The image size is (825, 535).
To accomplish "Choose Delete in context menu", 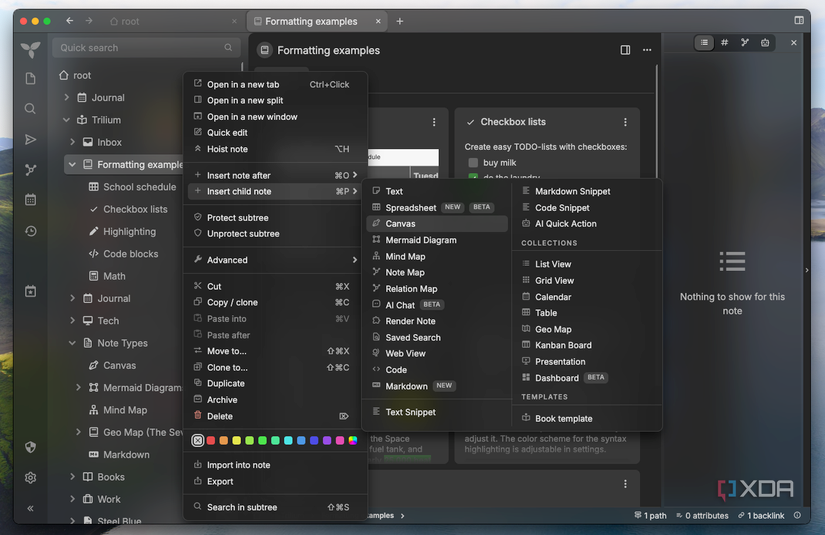I will point(275,416).
